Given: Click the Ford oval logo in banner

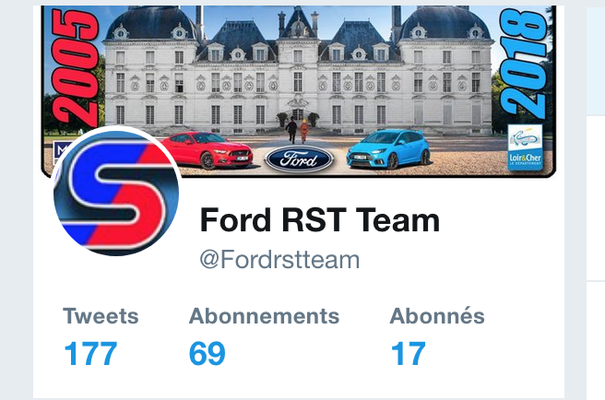Looking at the screenshot, I should (299, 159).
